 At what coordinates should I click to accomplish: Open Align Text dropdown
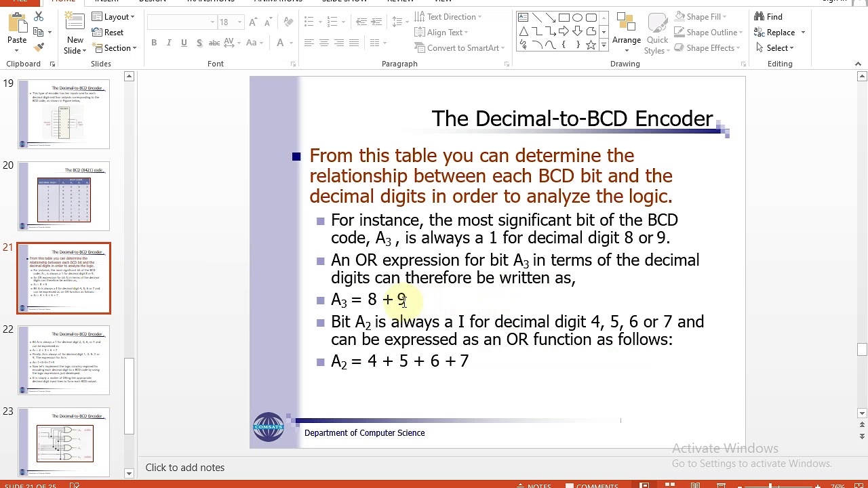click(x=441, y=32)
